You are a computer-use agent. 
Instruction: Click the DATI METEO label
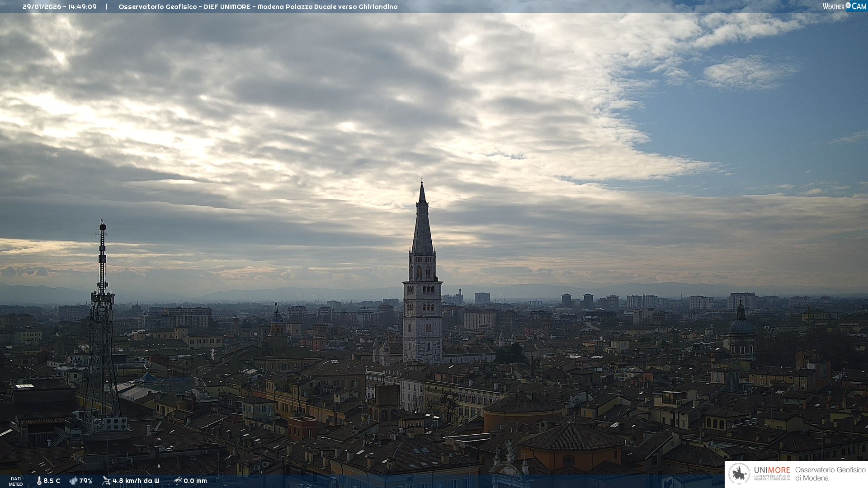[16, 481]
